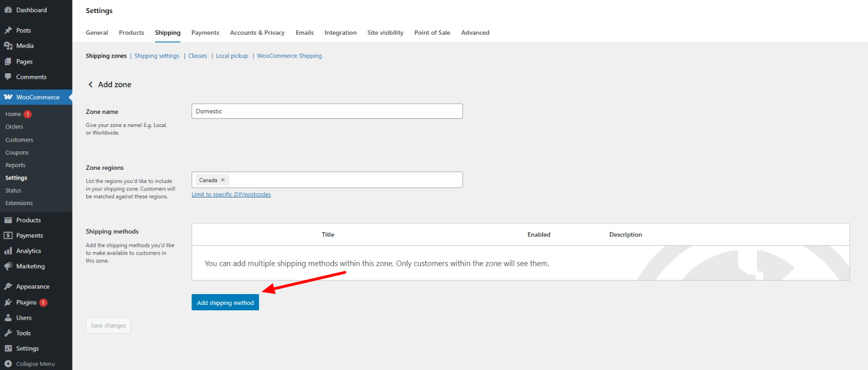Open the Coupons submenu item
This screenshot has height=370, width=868.
coord(17,152)
